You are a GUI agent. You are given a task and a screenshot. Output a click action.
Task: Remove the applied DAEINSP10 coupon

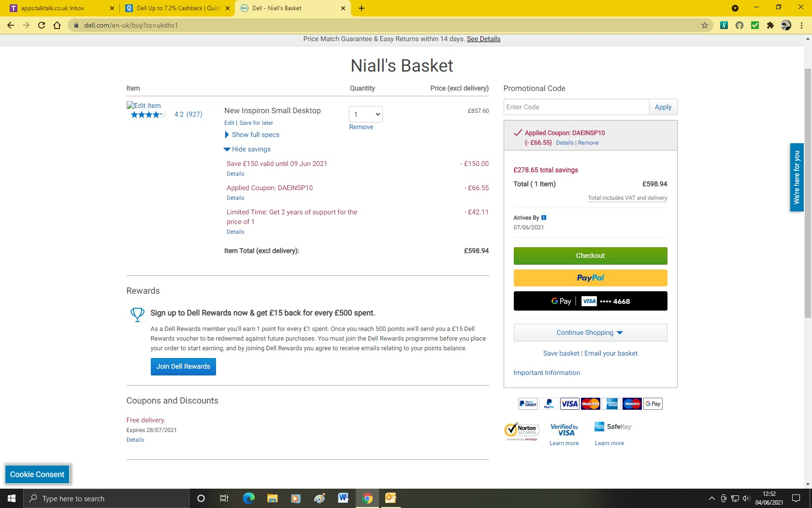[588, 143]
